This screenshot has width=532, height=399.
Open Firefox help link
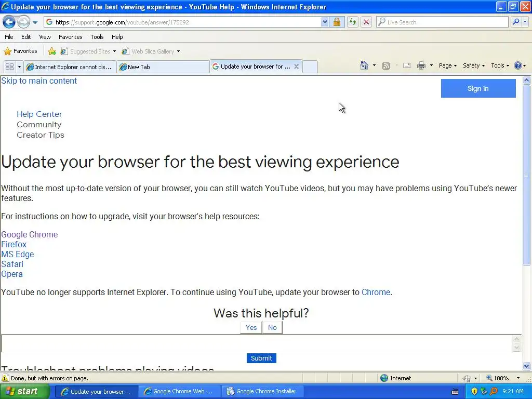[14, 244]
